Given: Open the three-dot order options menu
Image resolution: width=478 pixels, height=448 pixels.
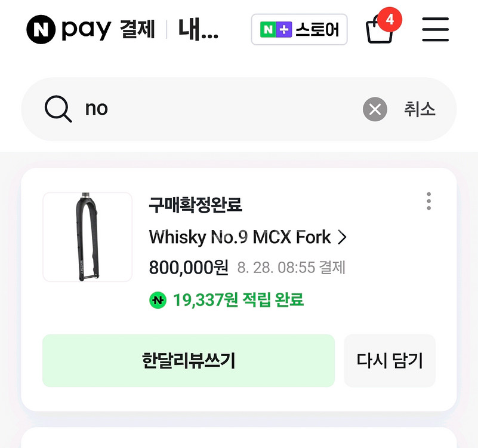Looking at the screenshot, I should click(x=428, y=201).
